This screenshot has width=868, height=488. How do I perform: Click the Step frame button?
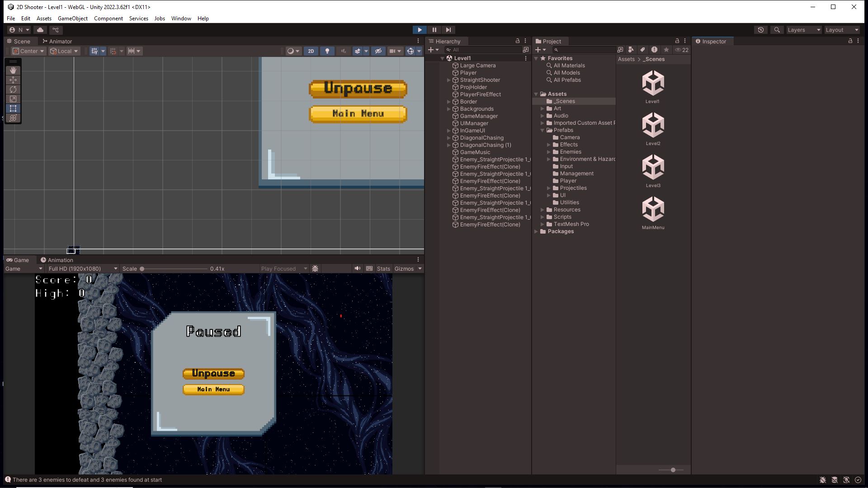(448, 30)
